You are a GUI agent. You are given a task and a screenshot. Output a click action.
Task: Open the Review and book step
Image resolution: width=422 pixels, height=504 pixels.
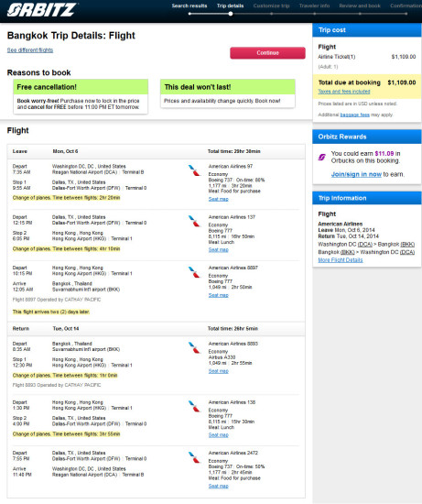pos(360,5)
